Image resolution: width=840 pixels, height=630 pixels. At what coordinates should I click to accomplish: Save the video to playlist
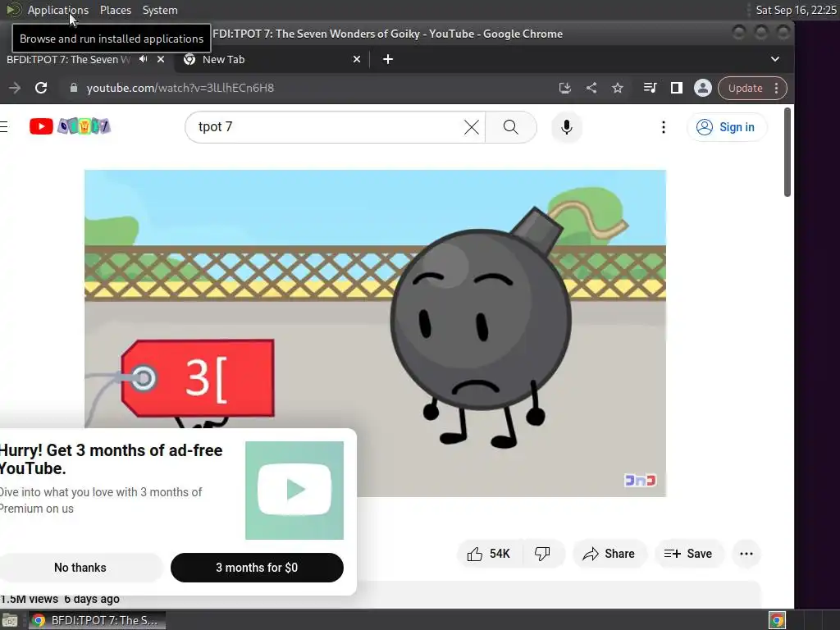pyautogui.click(x=688, y=554)
